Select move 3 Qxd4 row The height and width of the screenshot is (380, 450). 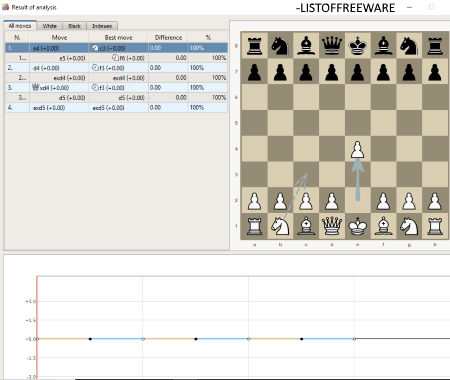click(x=116, y=88)
